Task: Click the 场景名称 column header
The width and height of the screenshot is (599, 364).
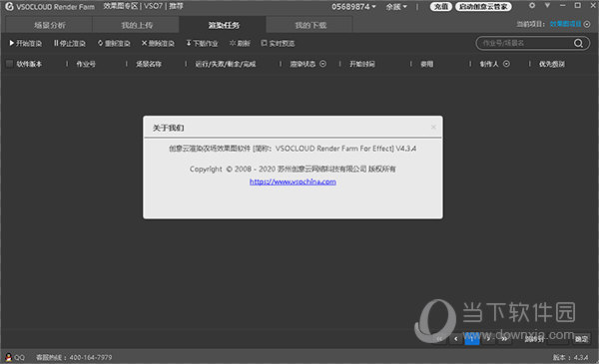Action: coord(149,64)
